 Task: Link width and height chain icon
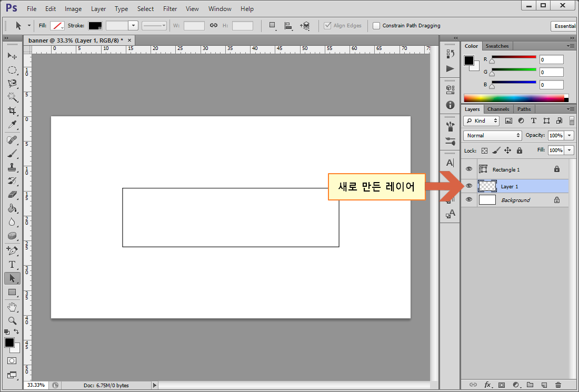coord(213,25)
